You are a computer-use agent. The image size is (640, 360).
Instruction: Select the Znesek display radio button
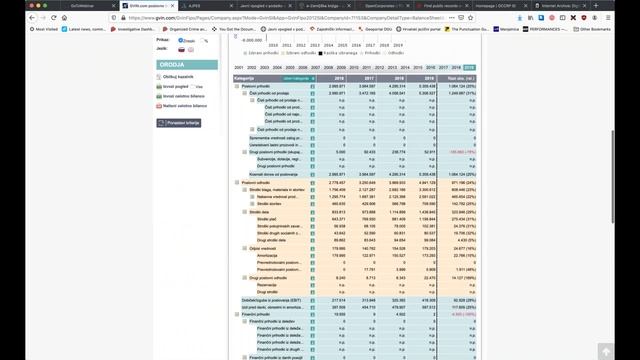point(180,40)
